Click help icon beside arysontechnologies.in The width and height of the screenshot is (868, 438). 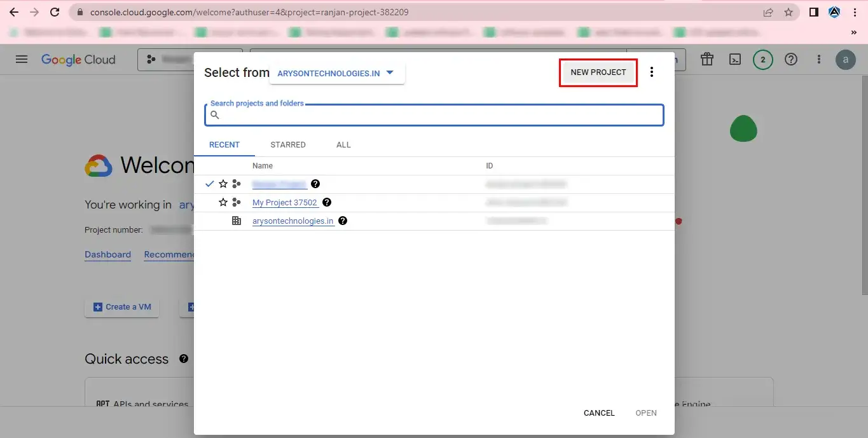[343, 221]
